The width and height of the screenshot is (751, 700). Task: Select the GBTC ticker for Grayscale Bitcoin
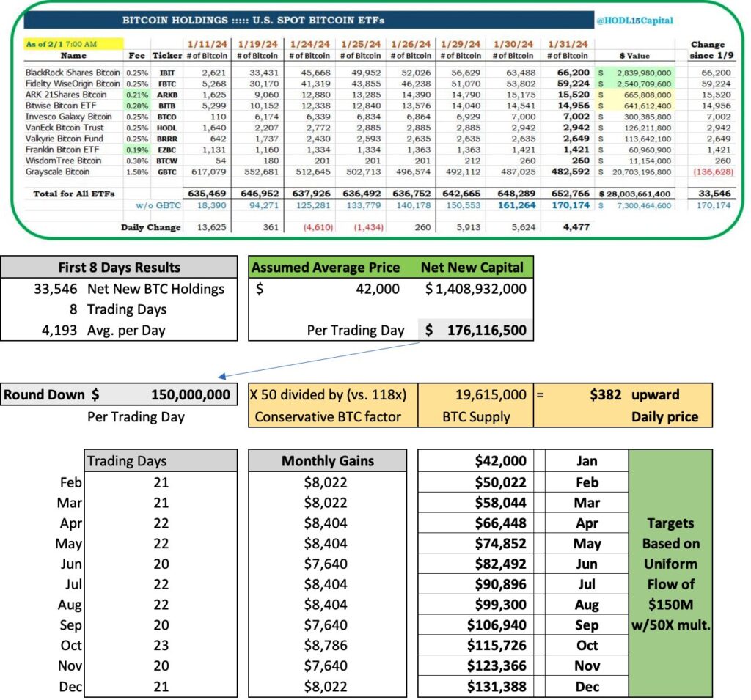[x=166, y=172]
